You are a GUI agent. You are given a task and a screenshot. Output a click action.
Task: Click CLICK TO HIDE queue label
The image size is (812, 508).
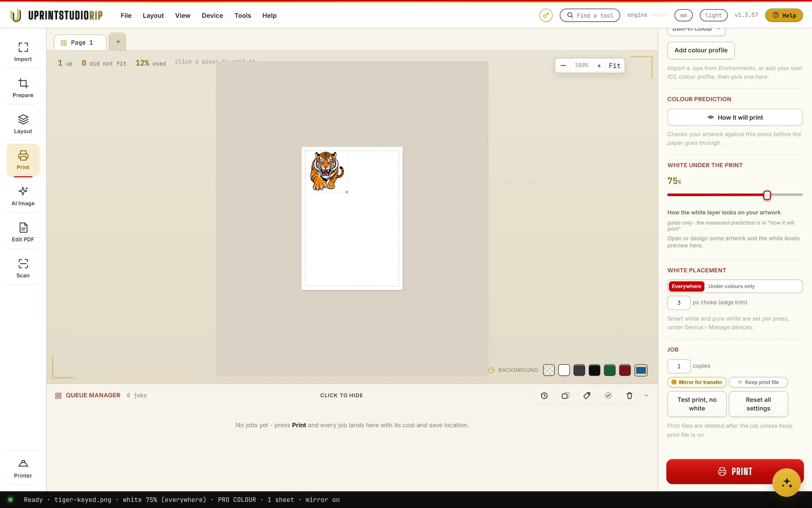341,395
